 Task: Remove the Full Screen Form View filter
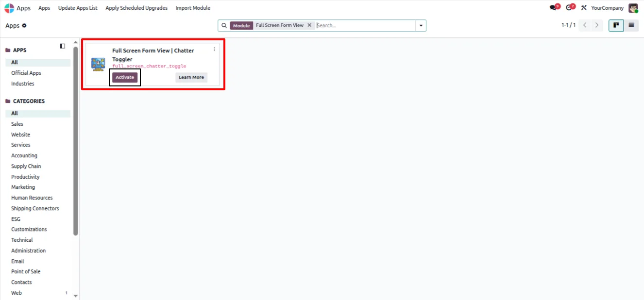point(309,25)
